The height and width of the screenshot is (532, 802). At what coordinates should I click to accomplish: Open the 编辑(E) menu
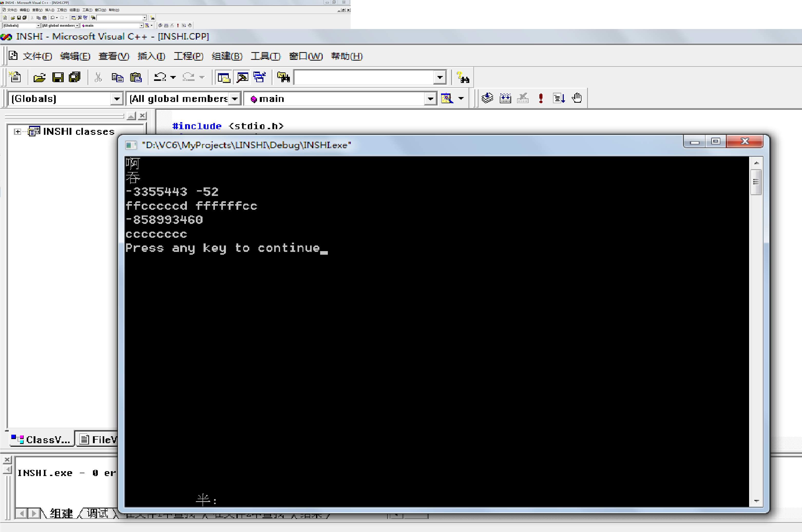75,56
